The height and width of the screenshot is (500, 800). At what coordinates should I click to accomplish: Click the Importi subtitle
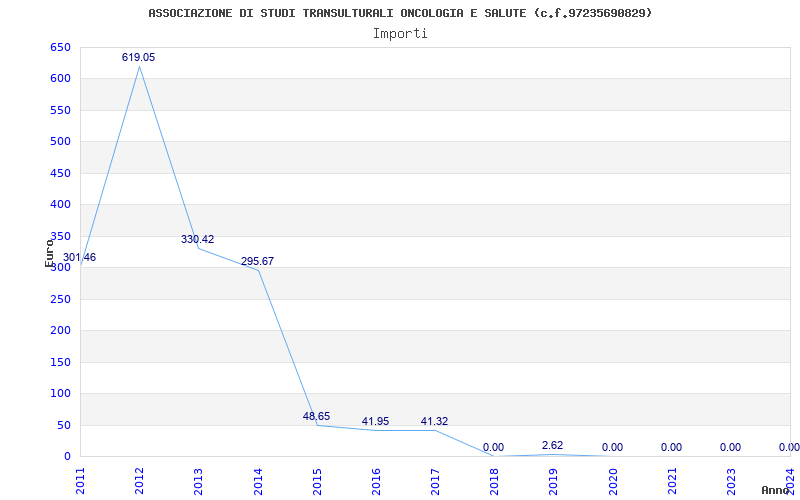click(x=400, y=34)
